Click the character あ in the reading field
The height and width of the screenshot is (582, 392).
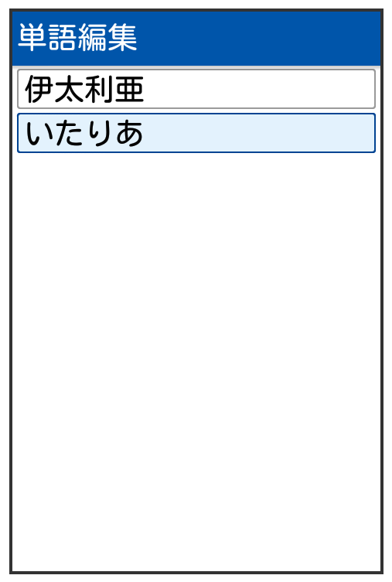pyautogui.click(x=129, y=133)
